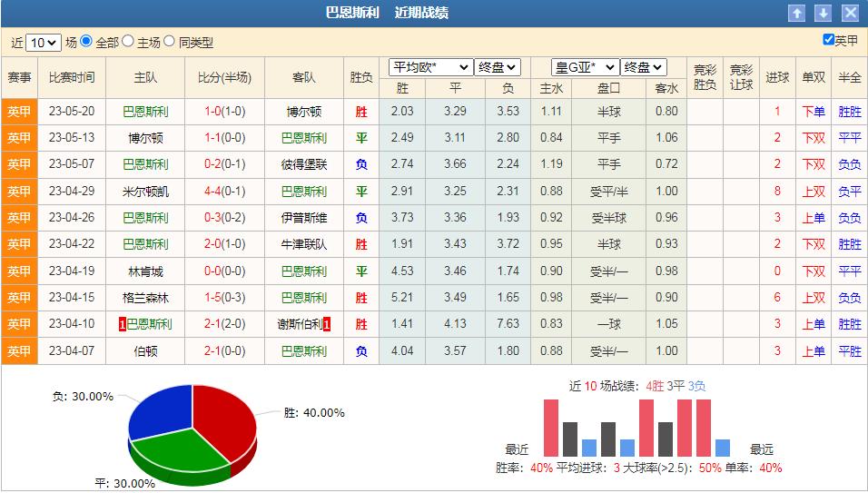Open score 1-0(1-0) of 23-05-20 match

point(225,112)
